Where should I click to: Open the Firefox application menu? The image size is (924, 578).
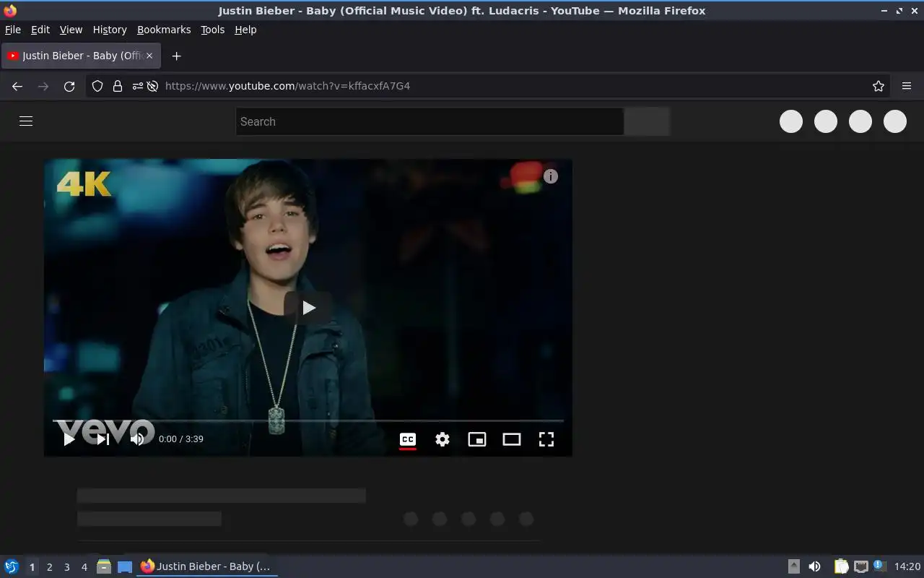(907, 86)
